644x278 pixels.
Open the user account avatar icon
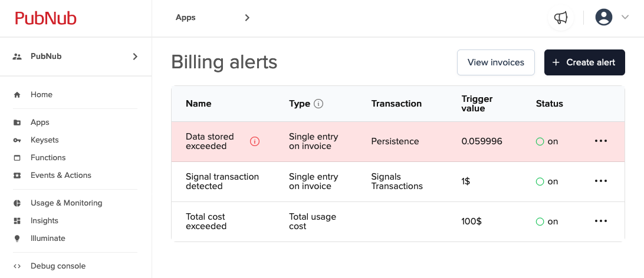(604, 17)
